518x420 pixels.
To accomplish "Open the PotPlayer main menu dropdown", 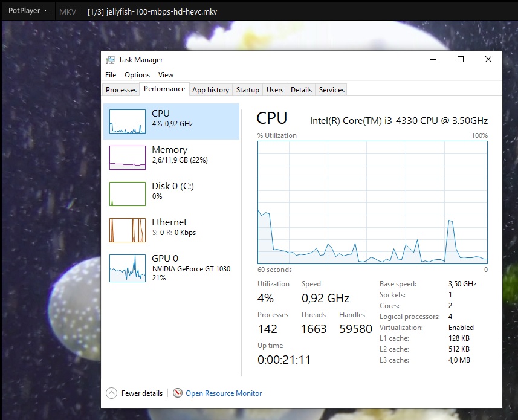I will [x=29, y=11].
